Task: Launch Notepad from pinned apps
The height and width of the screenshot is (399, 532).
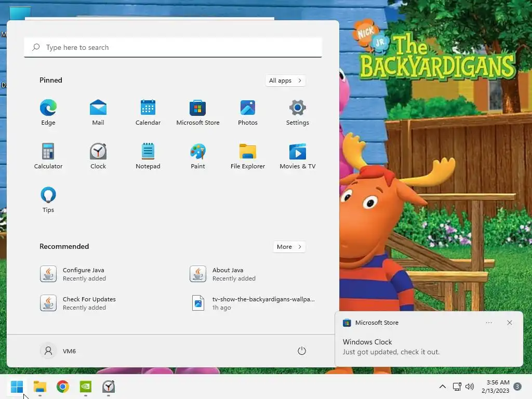Action: tap(148, 156)
